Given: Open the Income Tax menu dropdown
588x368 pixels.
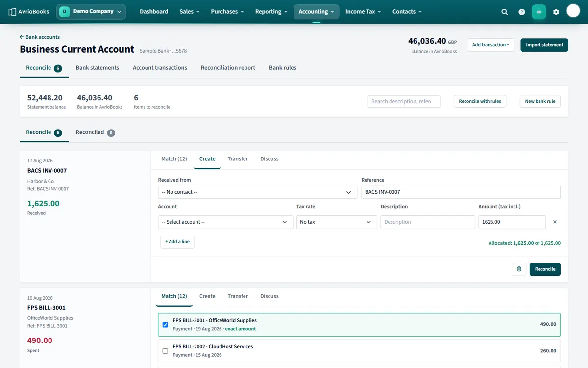Looking at the screenshot, I should point(363,12).
